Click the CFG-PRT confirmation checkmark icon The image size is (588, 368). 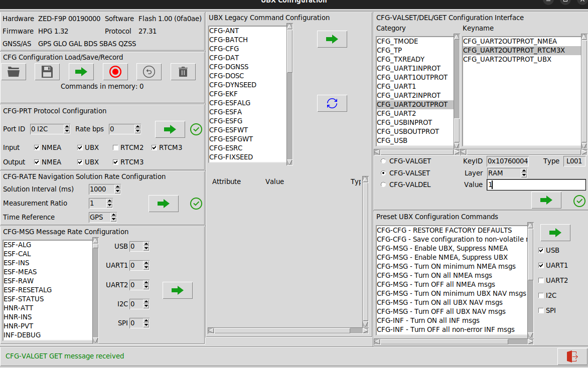[x=196, y=129]
